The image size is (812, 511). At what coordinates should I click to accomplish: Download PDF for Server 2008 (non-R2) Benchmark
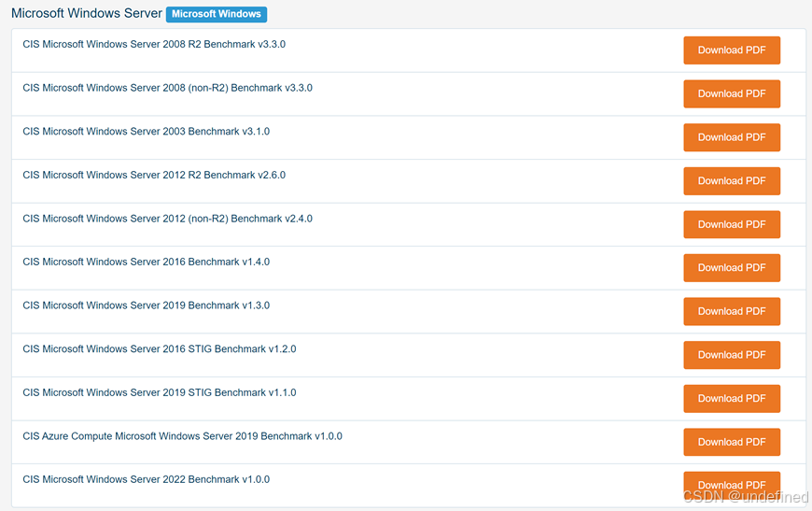[732, 93]
